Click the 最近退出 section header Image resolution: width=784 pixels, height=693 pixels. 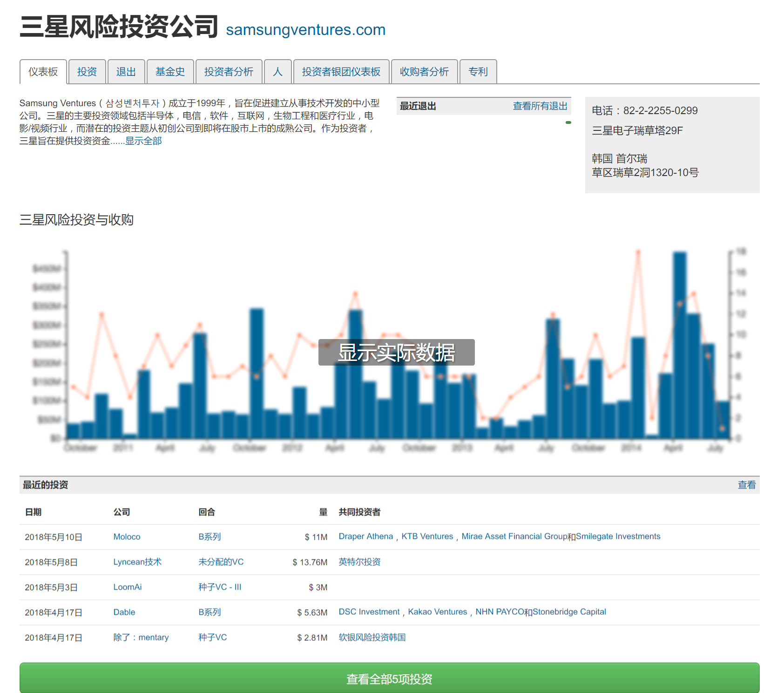tap(418, 106)
